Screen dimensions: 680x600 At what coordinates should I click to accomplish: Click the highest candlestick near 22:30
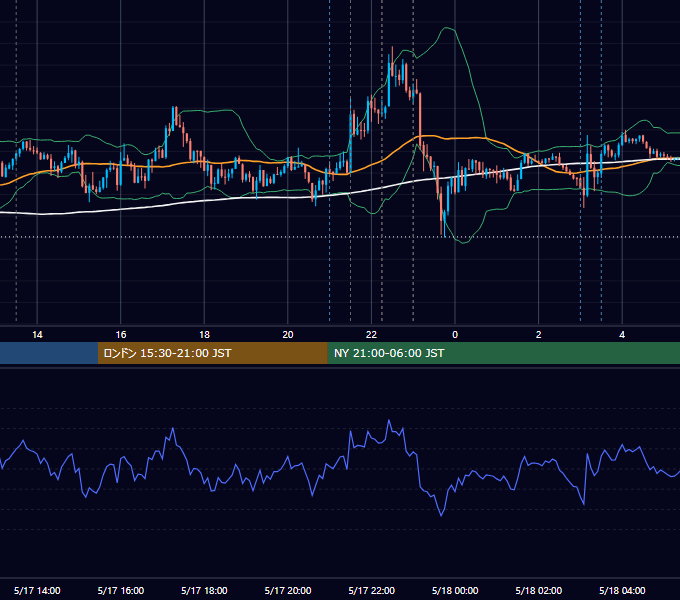392,63
